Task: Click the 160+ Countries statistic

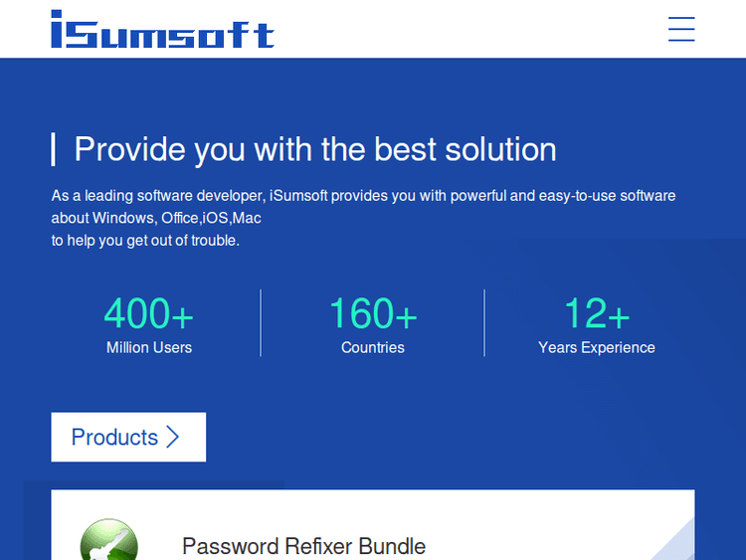Action: 373,324
